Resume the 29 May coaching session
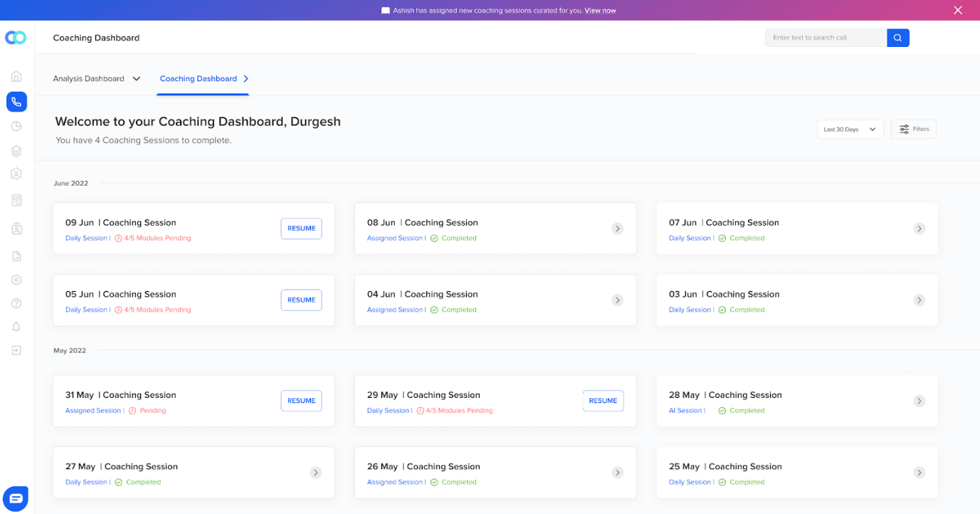Image resolution: width=980 pixels, height=514 pixels. 603,401
